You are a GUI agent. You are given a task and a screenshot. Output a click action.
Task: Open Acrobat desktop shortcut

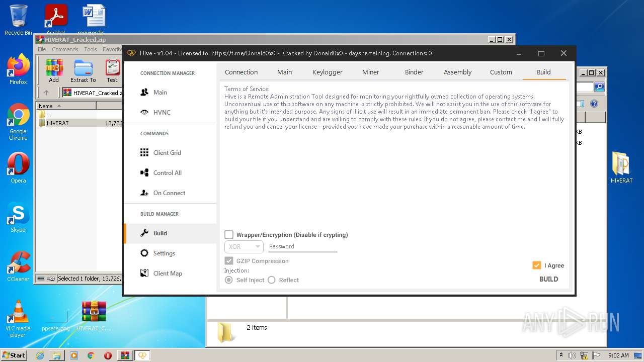pos(56,20)
